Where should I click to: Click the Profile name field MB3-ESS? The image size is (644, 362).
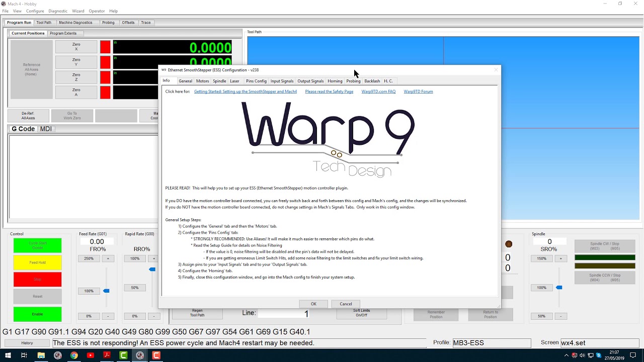492,343
